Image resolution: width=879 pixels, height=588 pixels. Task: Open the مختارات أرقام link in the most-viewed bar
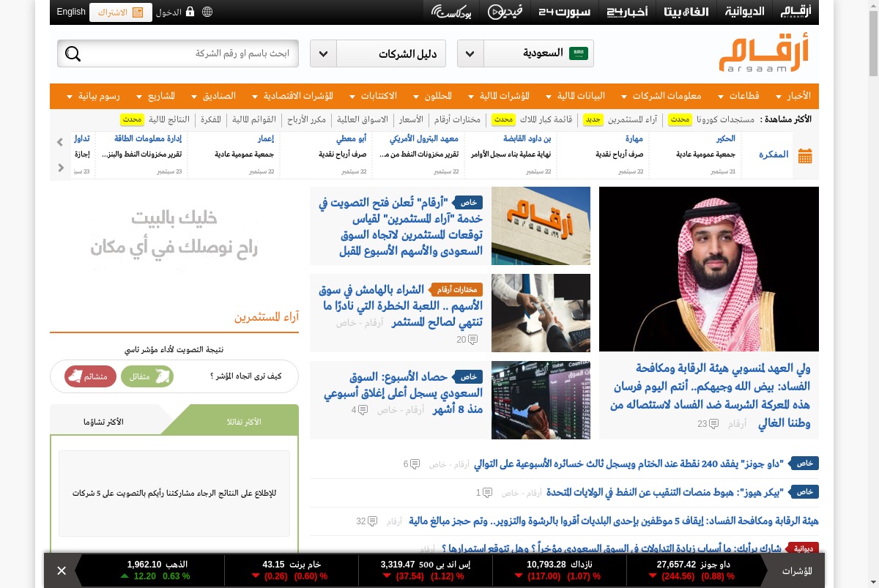pos(457,119)
